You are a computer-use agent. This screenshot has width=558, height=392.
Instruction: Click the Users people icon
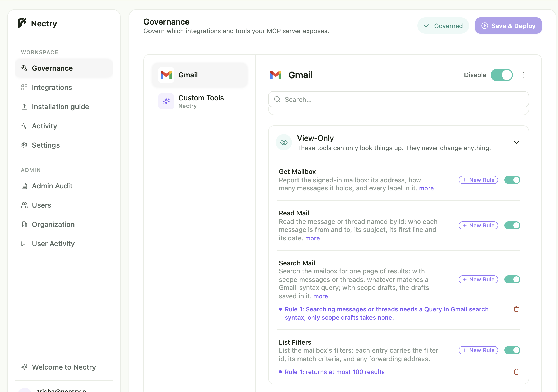pyautogui.click(x=24, y=205)
